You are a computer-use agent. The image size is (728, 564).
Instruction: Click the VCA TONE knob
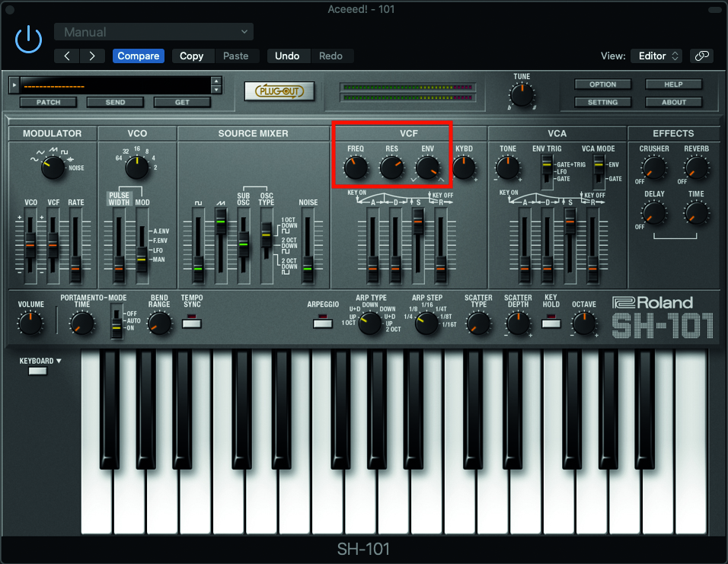coord(507,167)
